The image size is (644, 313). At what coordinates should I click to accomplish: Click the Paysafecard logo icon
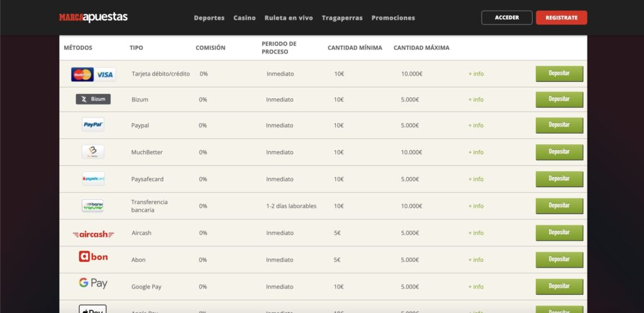93,179
